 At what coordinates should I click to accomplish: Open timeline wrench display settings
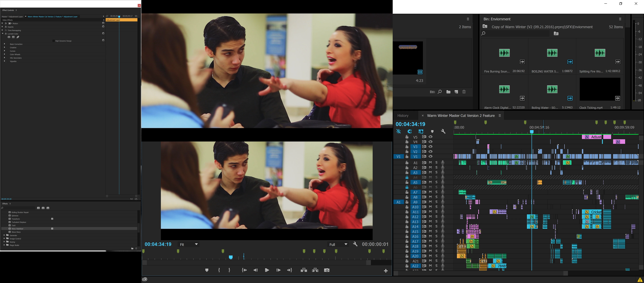click(x=443, y=131)
